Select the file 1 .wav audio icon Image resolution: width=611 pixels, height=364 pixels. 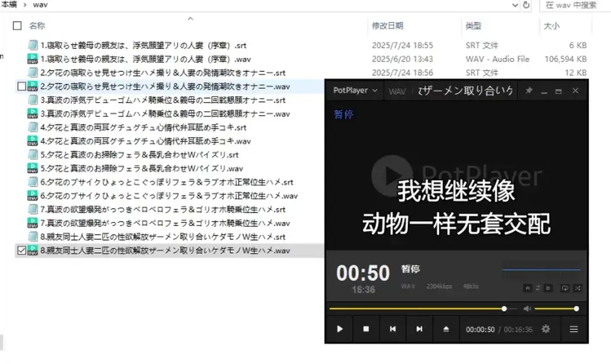32,59
